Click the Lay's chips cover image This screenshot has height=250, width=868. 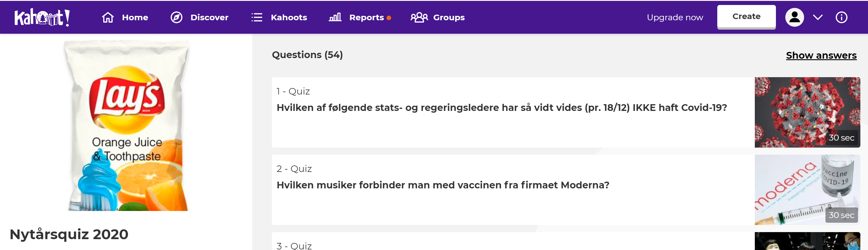tap(127, 126)
